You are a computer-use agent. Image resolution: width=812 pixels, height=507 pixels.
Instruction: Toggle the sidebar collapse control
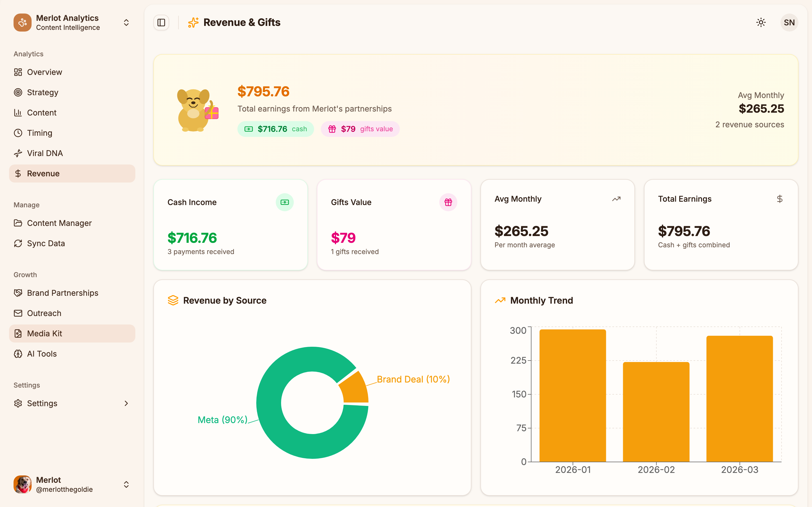(x=161, y=23)
